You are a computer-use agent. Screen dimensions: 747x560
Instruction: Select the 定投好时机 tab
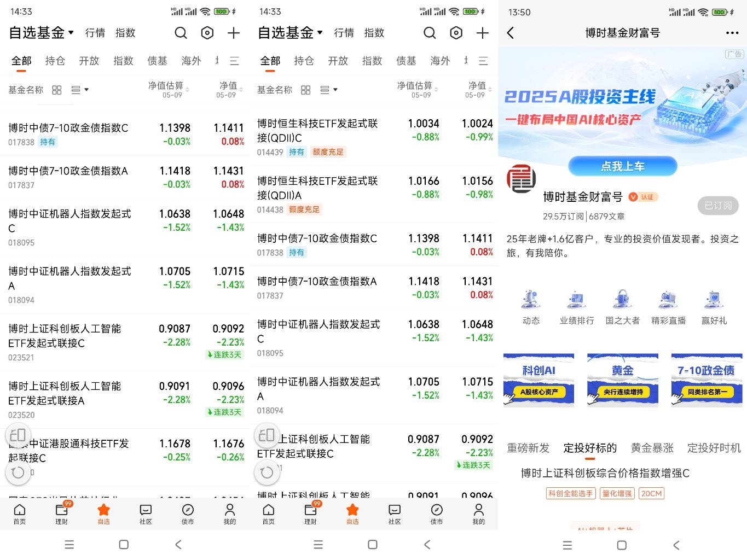pos(714,448)
